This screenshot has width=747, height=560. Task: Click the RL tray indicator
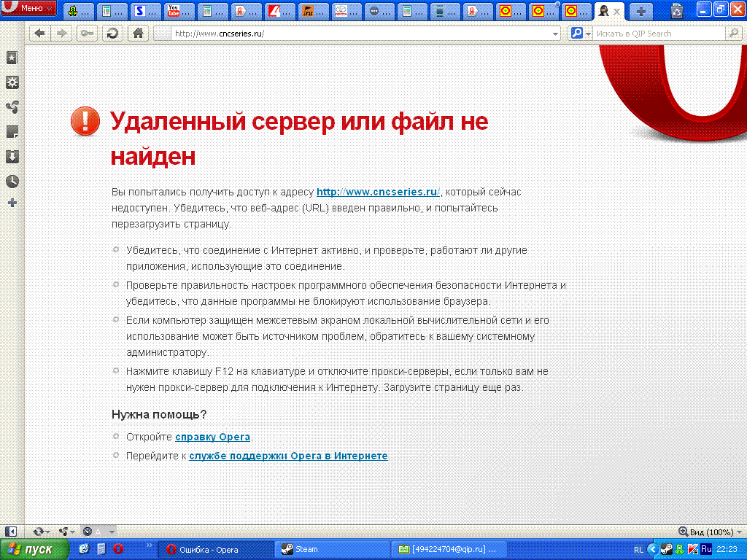[x=638, y=550]
